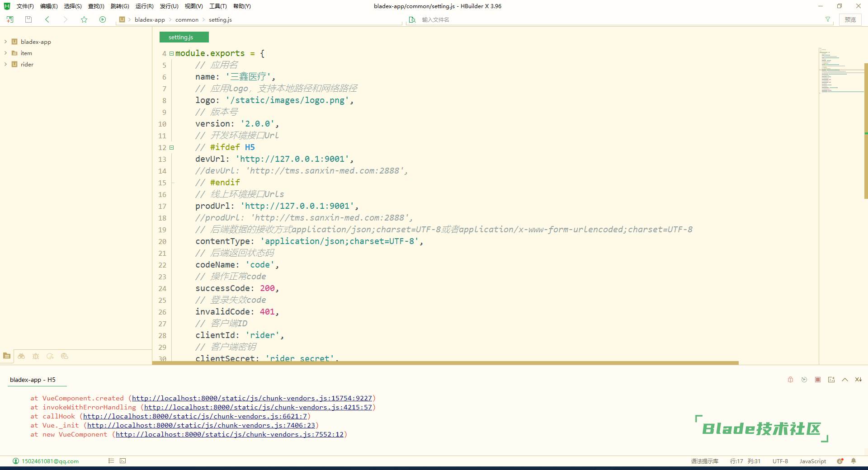
Task: Open the chunk-vendors.js:7552:12 link
Action: [x=230, y=434]
